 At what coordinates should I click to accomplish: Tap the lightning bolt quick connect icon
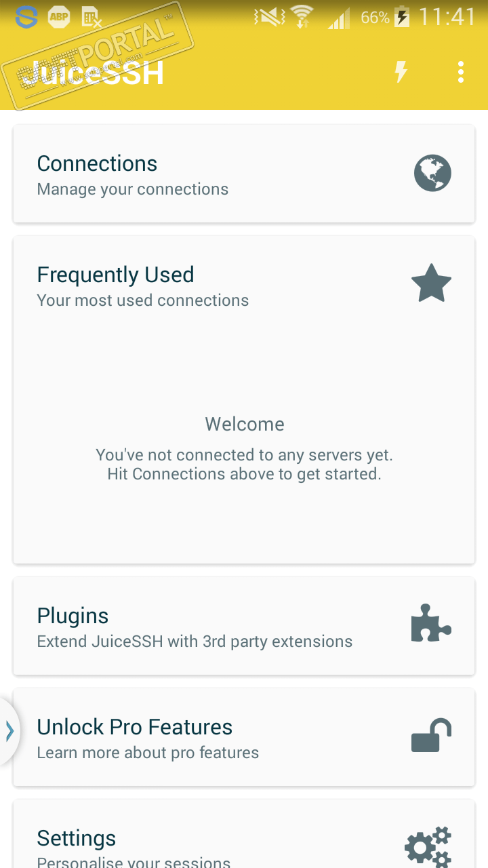pyautogui.click(x=401, y=71)
